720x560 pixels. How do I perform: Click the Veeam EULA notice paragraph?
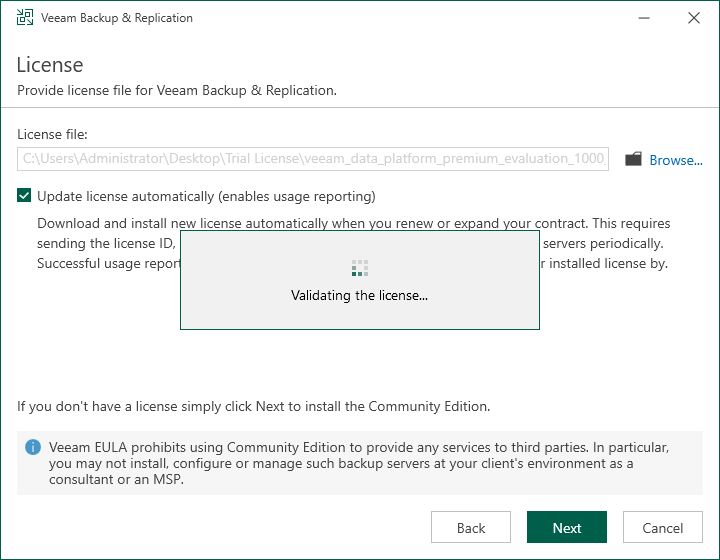[359, 463]
